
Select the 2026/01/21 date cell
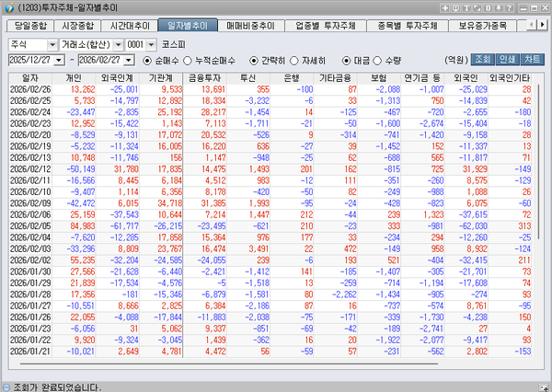click(30, 352)
